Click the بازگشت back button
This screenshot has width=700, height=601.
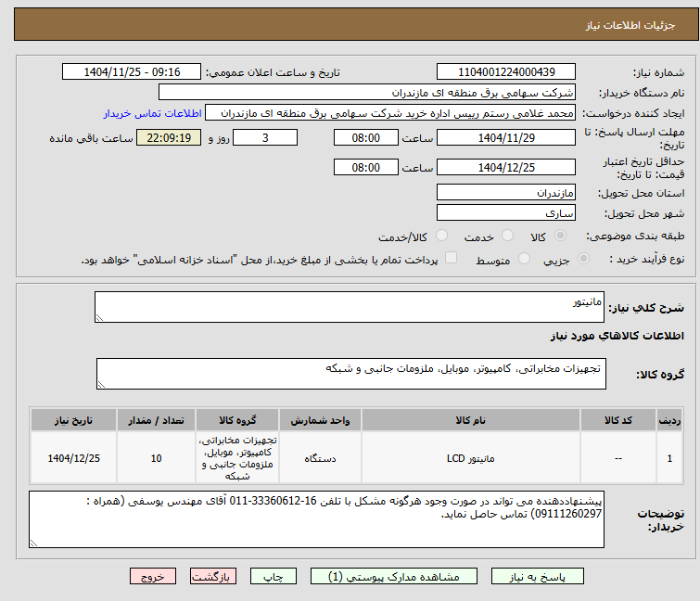tap(213, 577)
